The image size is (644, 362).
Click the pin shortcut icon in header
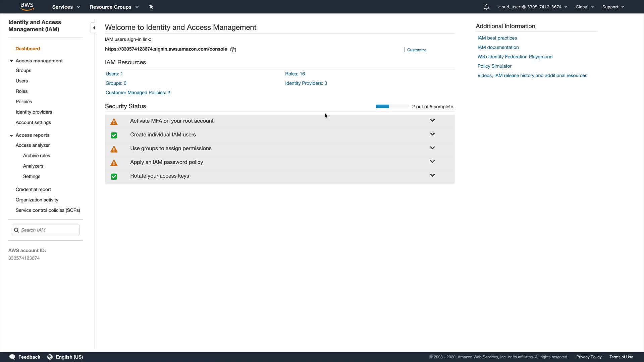click(x=151, y=7)
